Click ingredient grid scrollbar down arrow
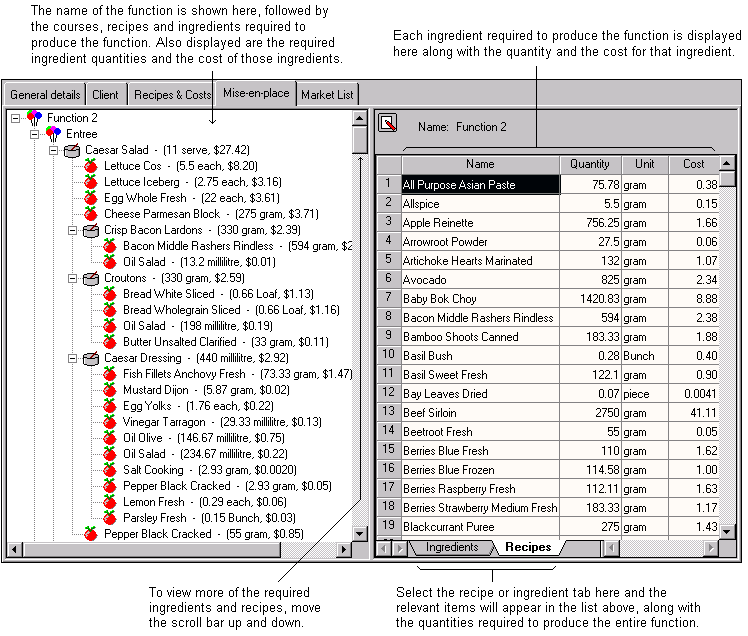748x636 pixels. coord(727,531)
